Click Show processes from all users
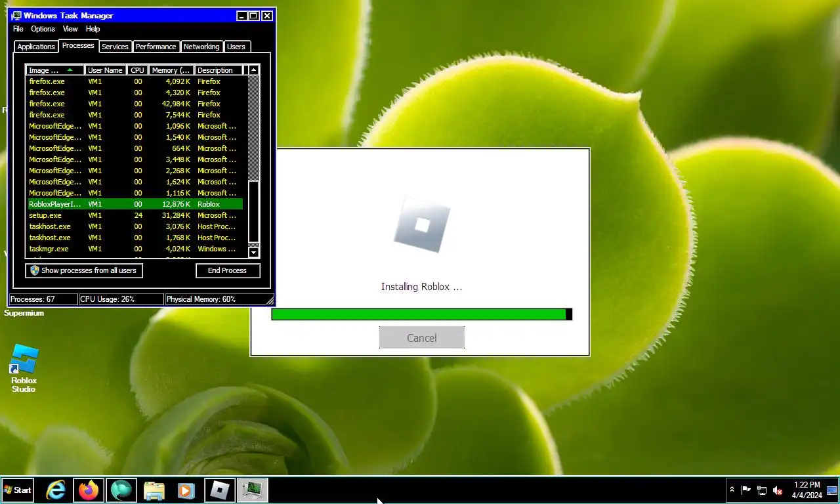 pyautogui.click(x=84, y=270)
